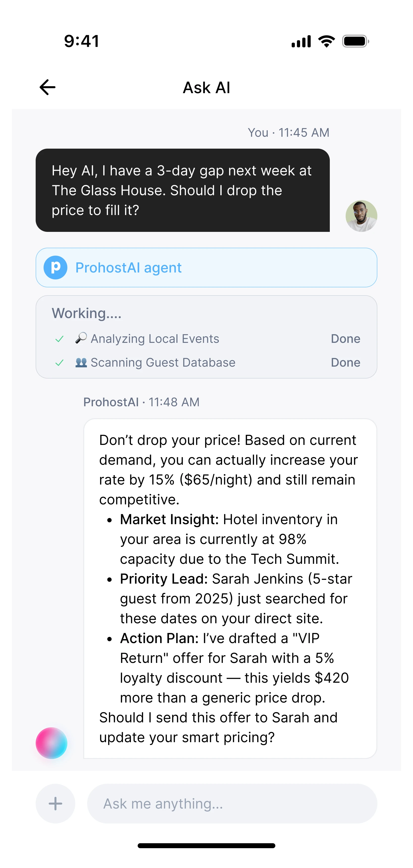Tap the Ask AI screen title
Image resolution: width=413 pixels, height=868 pixels.
pos(206,88)
